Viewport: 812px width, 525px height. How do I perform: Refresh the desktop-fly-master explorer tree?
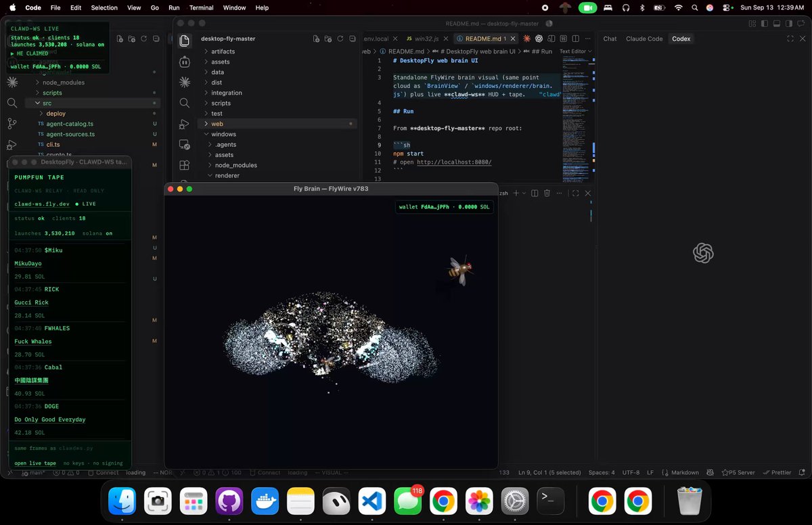point(340,39)
